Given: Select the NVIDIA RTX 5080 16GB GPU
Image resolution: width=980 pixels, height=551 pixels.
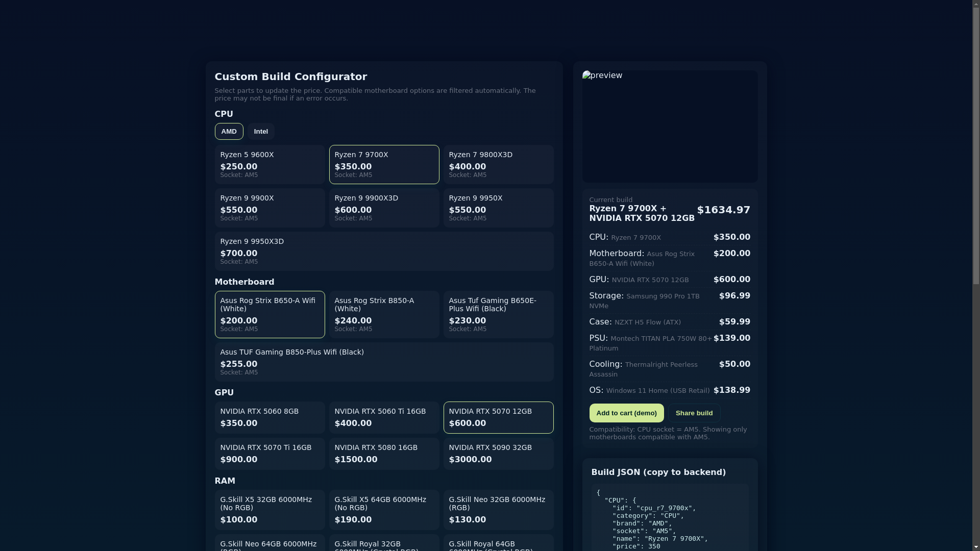Looking at the screenshot, I should coord(384,454).
